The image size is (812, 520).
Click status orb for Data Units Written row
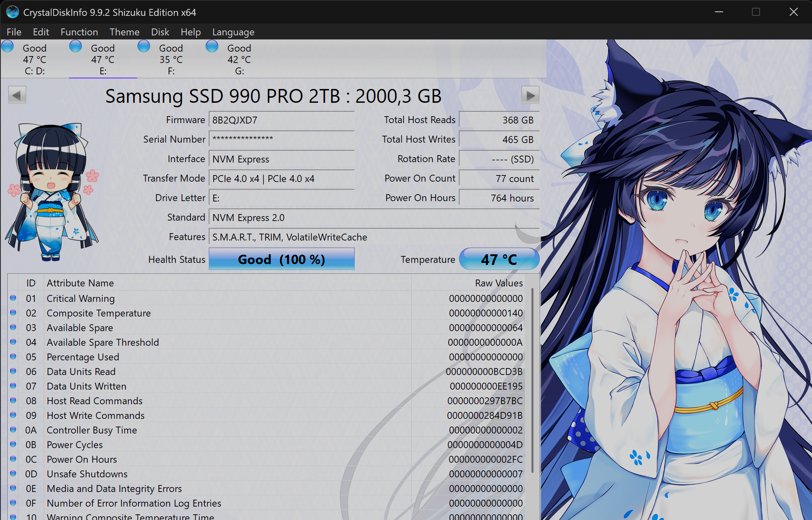[x=13, y=386]
